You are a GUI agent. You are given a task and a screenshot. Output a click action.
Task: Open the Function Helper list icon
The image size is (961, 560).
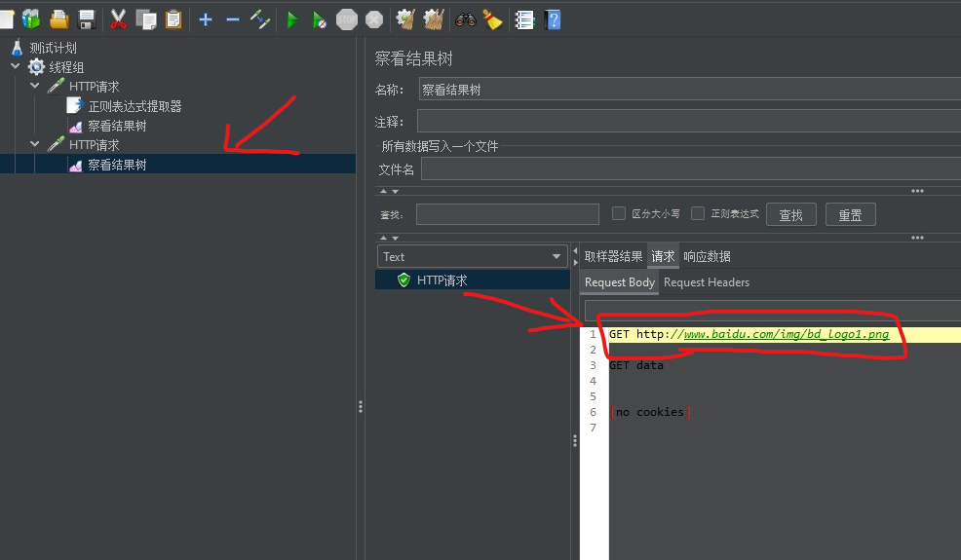pyautogui.click(x=524, y=19)
